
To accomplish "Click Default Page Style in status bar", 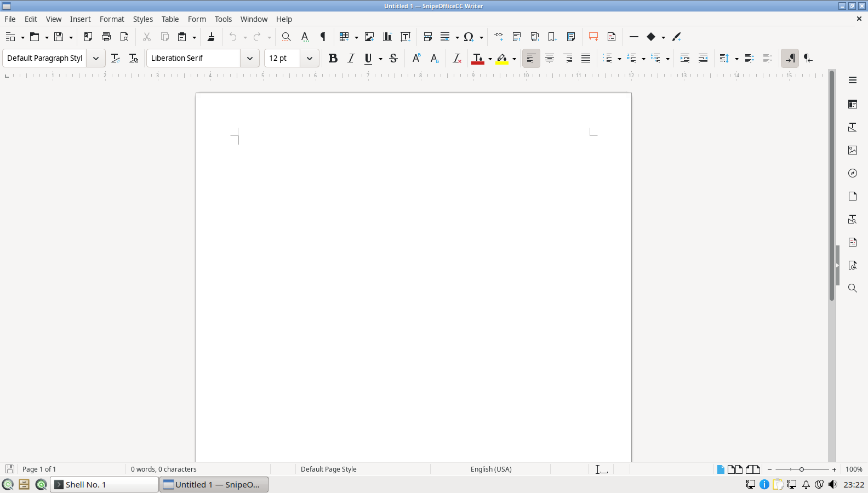I will pos(329,469).
